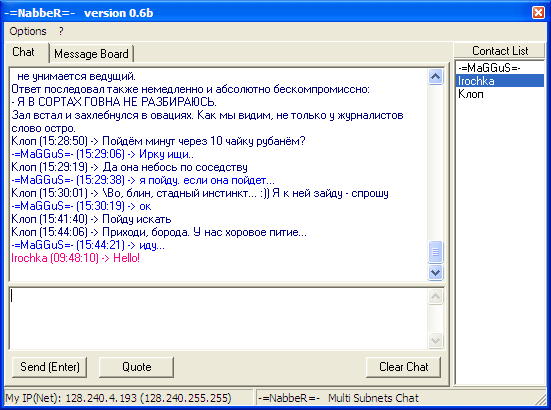Click the Clear Chat button
Screen dimensions: 551x410
tap(403, 367)
